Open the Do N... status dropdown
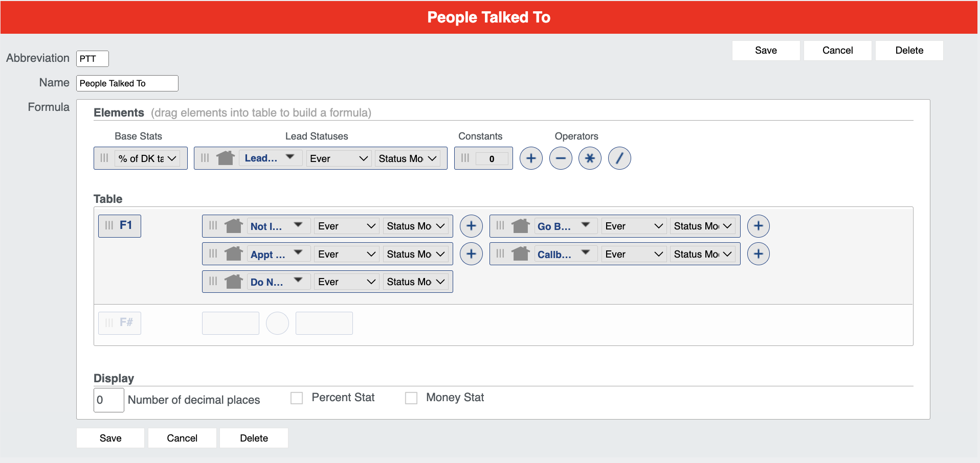 (x=279, y=282)
